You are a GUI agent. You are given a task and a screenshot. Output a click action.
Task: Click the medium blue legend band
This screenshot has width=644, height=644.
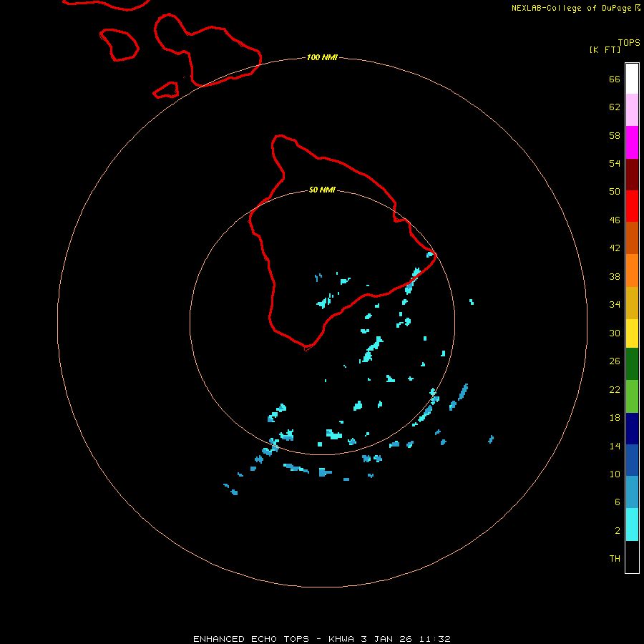pyautogui.click(x=632, y=460)
